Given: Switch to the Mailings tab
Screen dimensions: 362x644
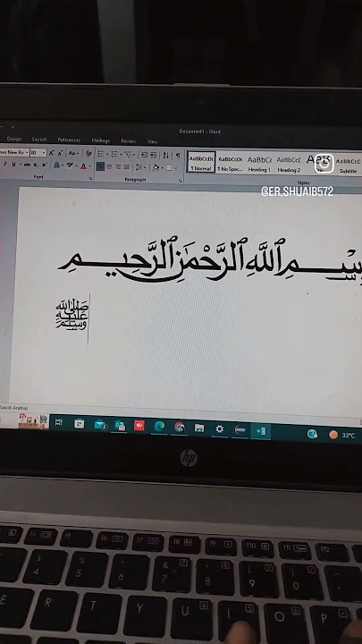Looking at the screenshot, I should (x=100, y=140).
